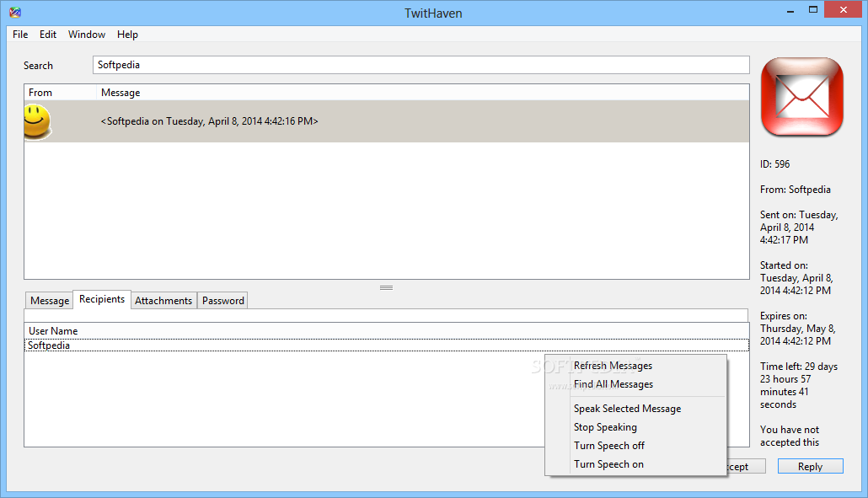Click the Time left countdown text
Screen dimensions: 868x498
point(799,385)
